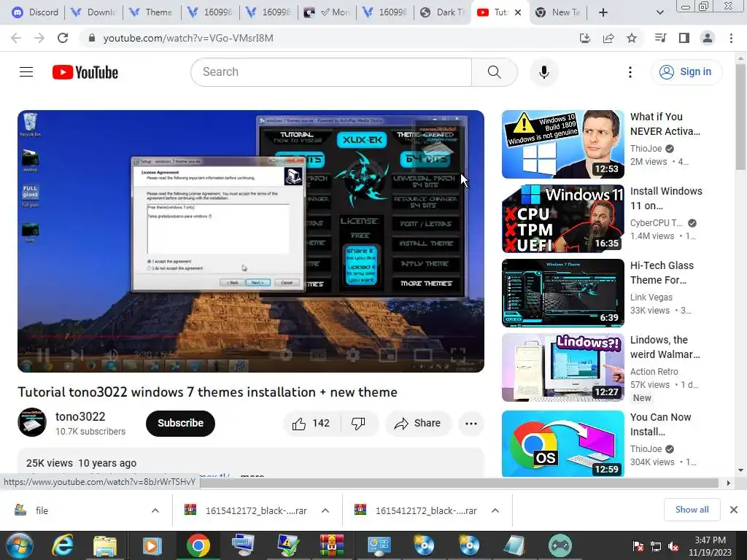Screen dimensions: 747x560
Task: Click the Sign in button
Action: 686,72
